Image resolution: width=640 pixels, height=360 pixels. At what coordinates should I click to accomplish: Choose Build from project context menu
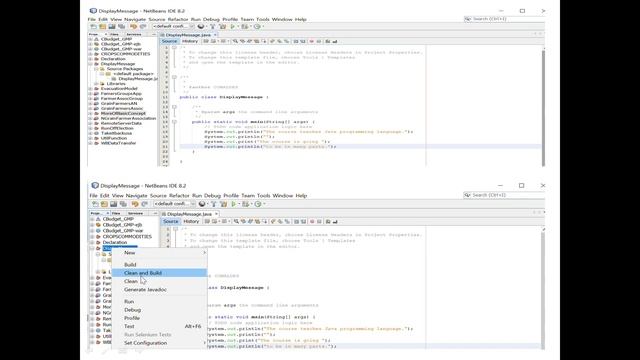click(160, 264)
